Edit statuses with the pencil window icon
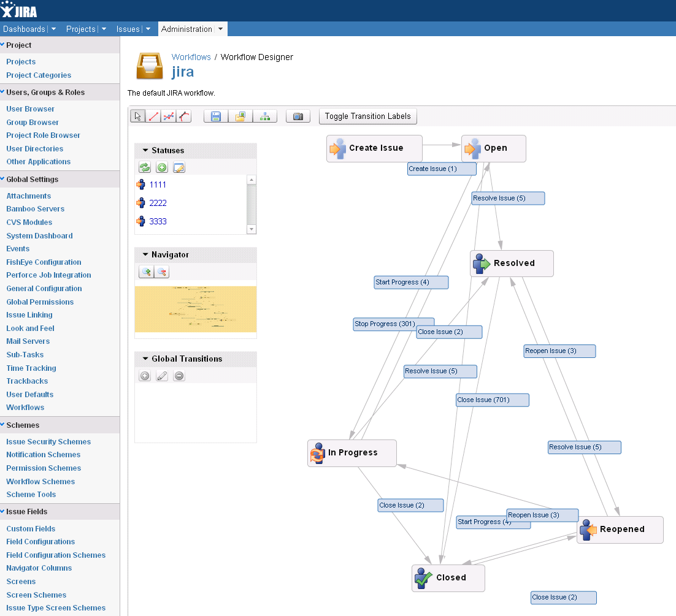Viewport: 676px width, 616px height. (179, 167)
